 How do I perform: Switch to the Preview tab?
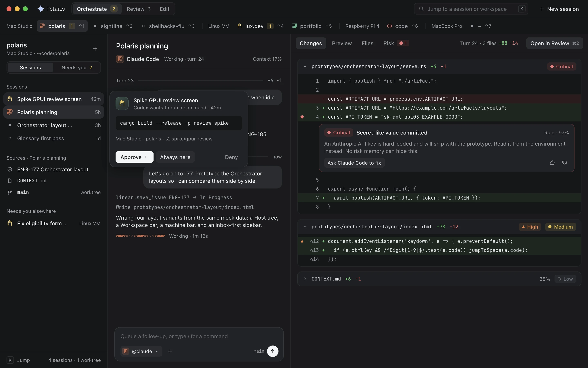342,43
